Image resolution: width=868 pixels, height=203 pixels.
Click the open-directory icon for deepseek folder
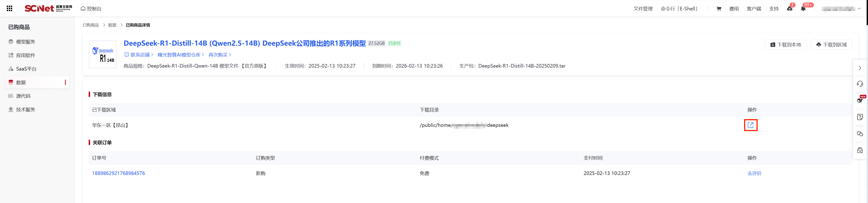(750, 125)
